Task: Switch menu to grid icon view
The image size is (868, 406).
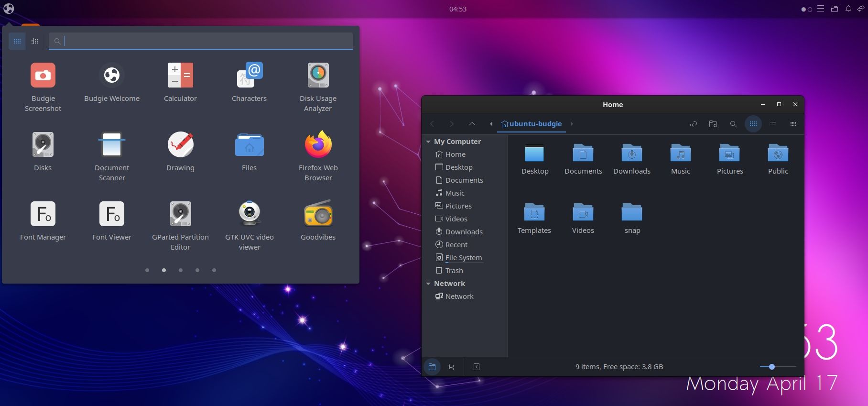Action: click(x=17, y=41)
